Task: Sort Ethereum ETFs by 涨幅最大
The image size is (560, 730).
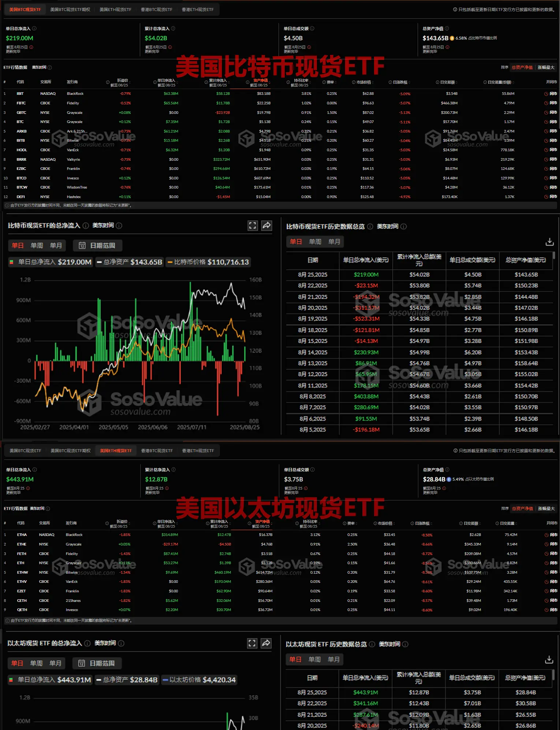Action: [546, 509]
